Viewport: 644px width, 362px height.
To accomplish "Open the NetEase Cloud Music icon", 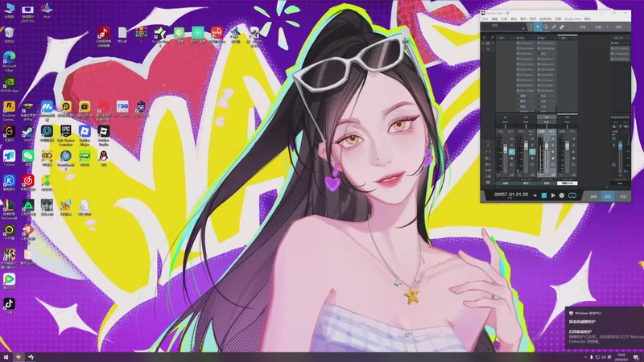I will 28,183.
